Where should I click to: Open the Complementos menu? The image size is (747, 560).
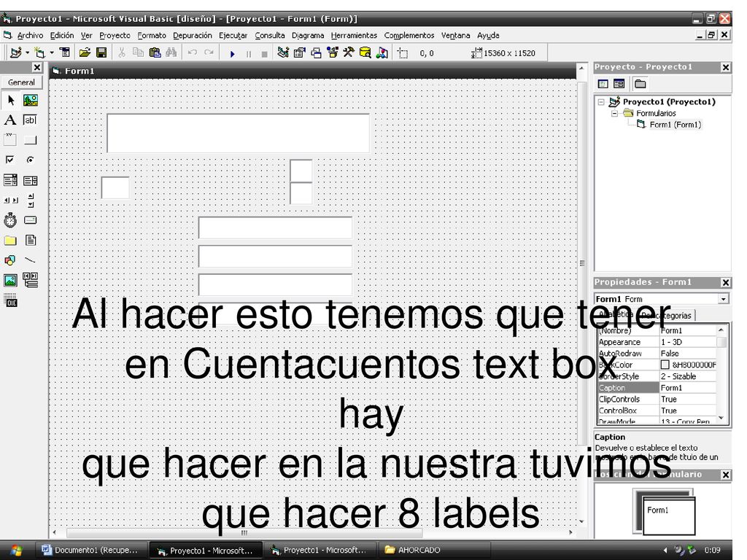coord(409,35)
